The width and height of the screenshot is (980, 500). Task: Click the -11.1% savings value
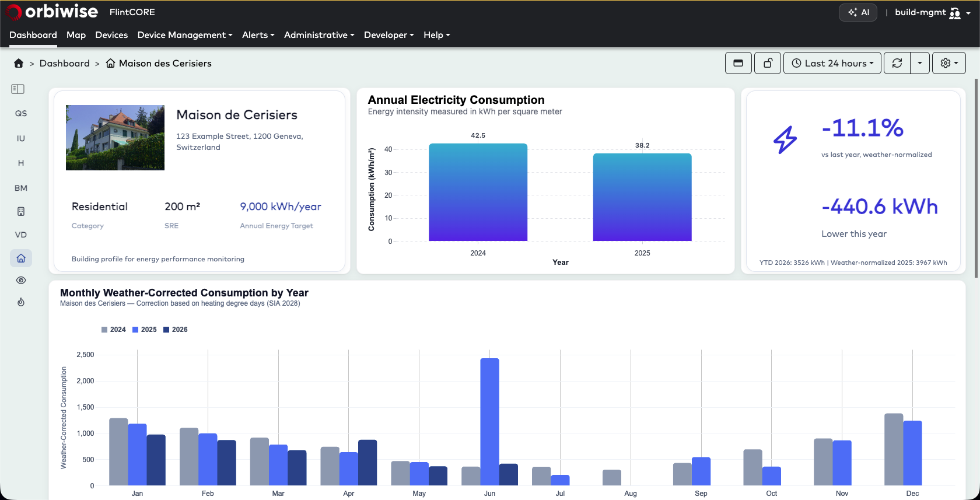[x=862, y=128]
